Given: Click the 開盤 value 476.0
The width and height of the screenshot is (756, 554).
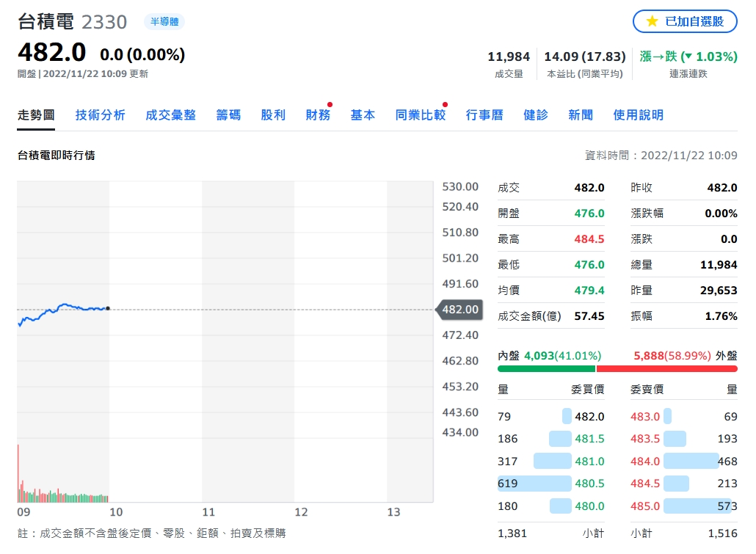Looking at the screenshot, I should coord(589,213).
